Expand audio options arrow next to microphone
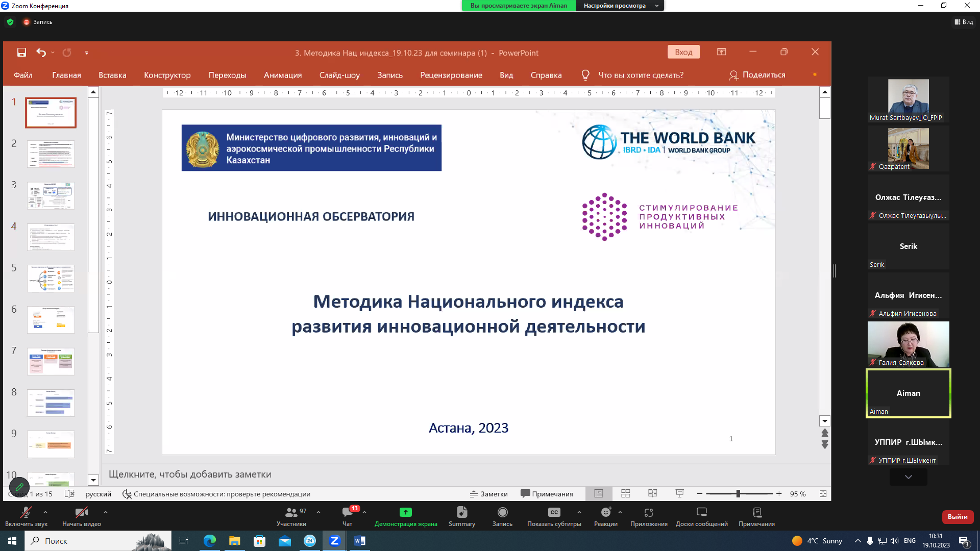Viewport: 980px width, 551px height. [x=45, y=512]
